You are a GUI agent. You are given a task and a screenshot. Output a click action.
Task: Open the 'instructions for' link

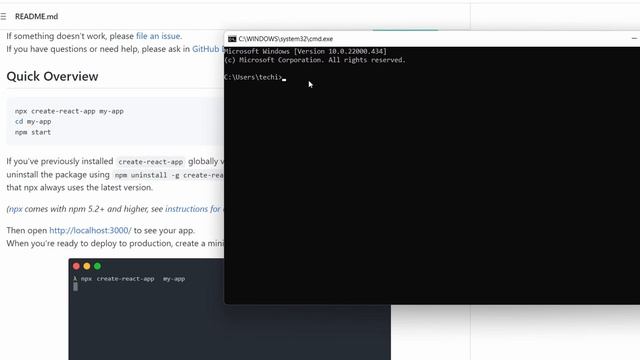[193, 209]
